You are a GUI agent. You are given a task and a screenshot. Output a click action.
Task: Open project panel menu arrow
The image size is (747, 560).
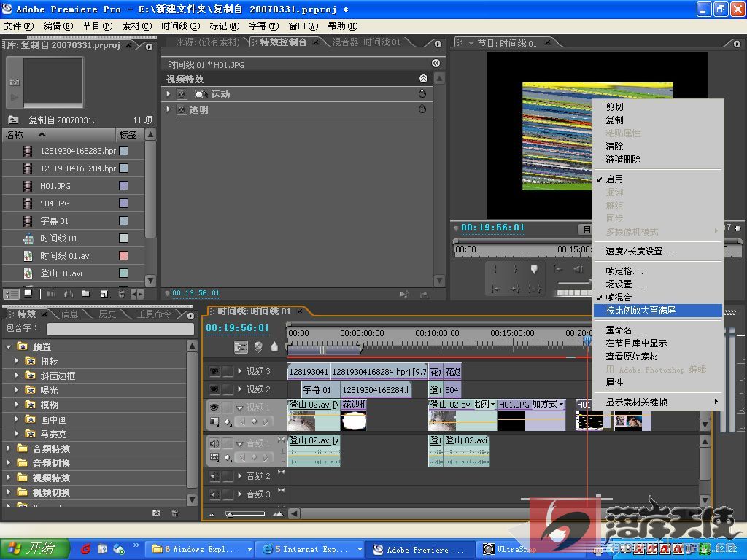coord(149,47)
